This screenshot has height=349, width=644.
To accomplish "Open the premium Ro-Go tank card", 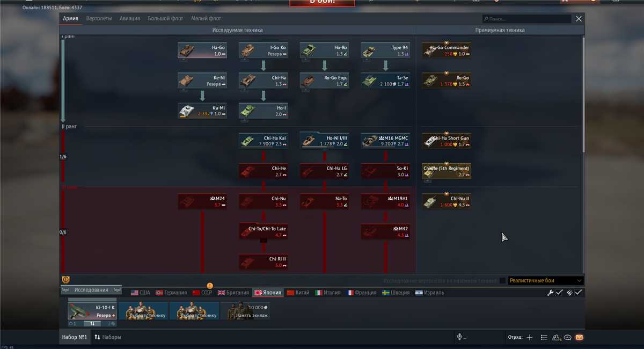I will click(447, 81).
